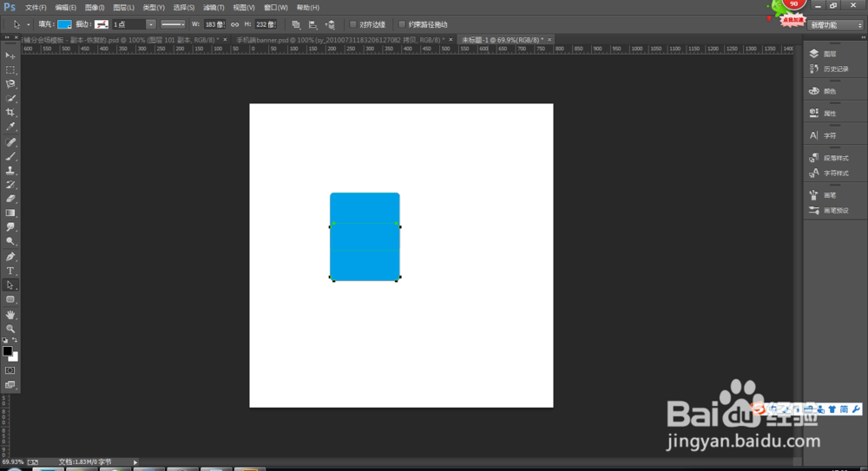Open the 历史记录 panel
The width and height of the screenshot is (868, 471).
829,69
